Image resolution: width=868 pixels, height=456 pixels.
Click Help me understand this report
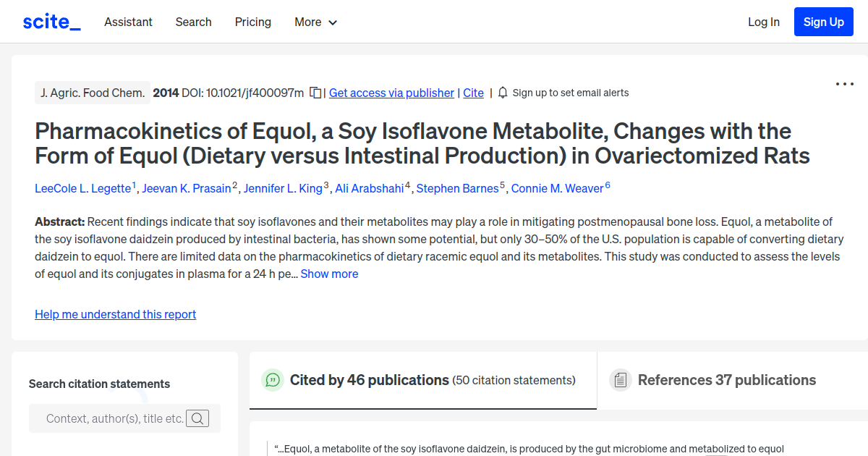tap(115, 314)
